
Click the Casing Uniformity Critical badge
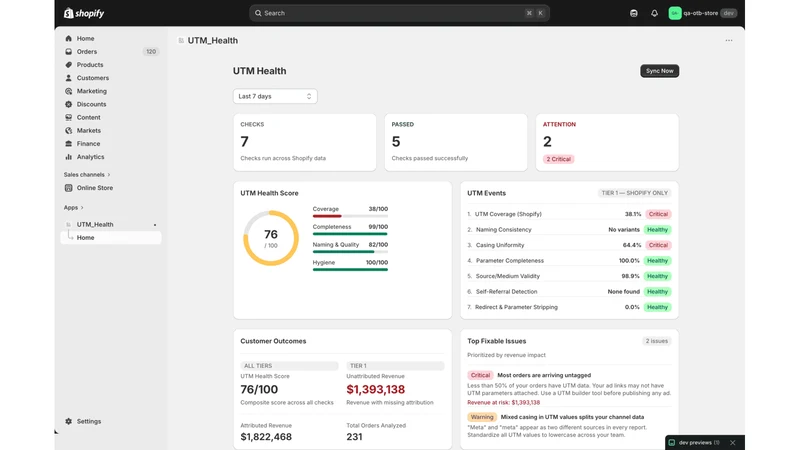pyautogui.click(x=658, y=245)
